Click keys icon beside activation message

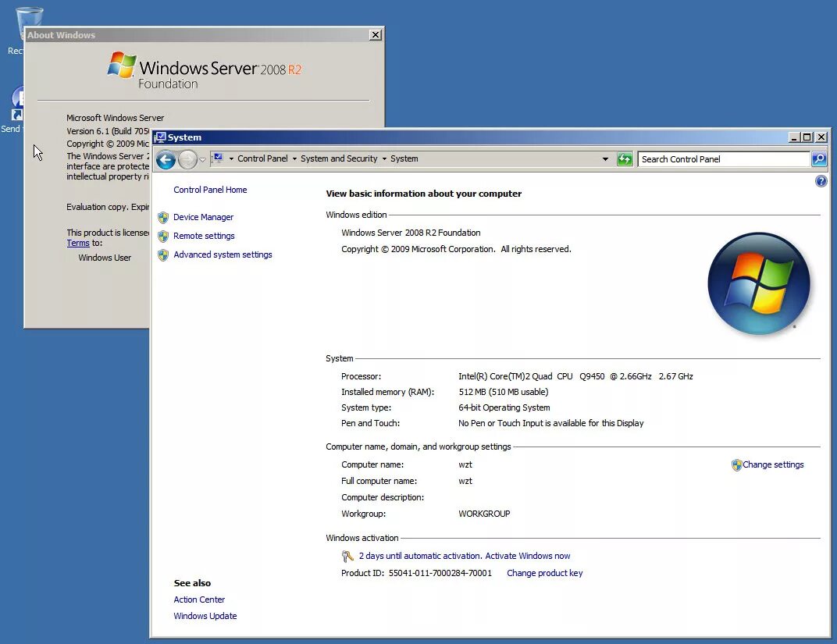pyautogui.click(x=347, y=557)
